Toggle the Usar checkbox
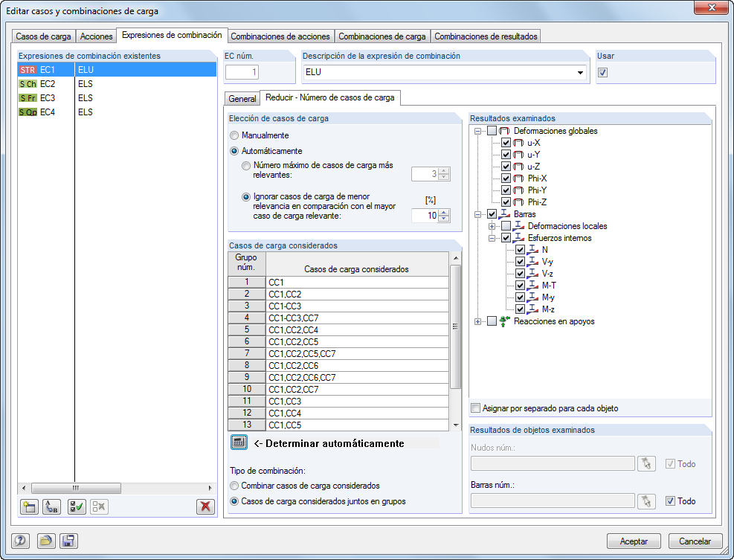Image resolution: width=734 pixels, height=560 pixels. point(603,73)
